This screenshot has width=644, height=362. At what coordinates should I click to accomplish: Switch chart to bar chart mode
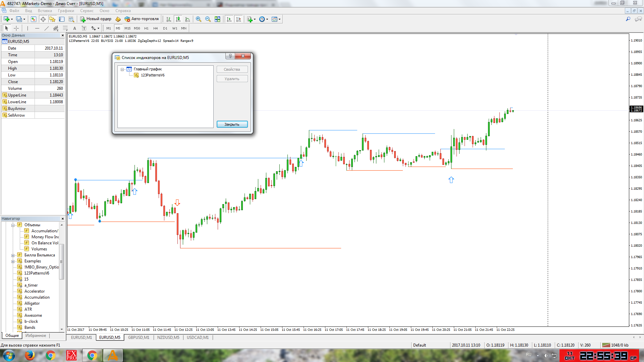point(169,19)
